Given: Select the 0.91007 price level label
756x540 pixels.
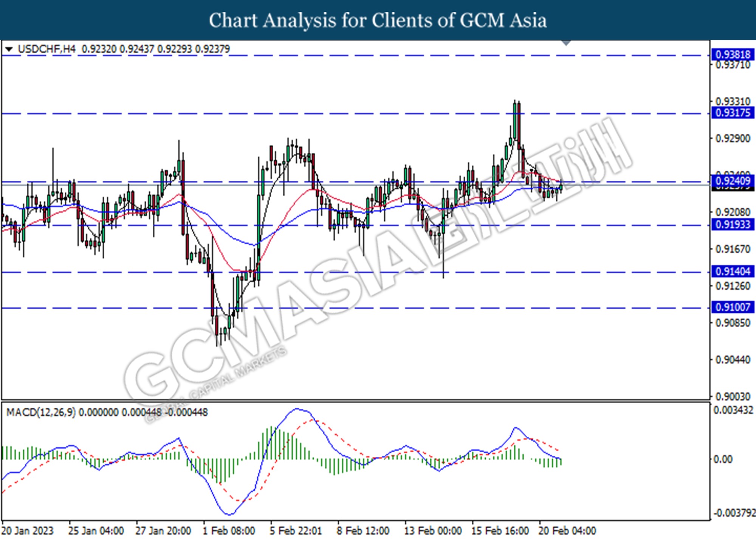Looking at the screenshot, I should point(733,307).
